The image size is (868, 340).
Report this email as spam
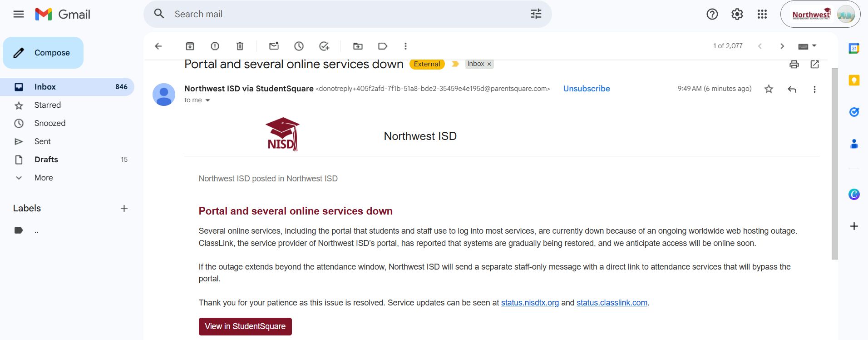point(215,46)
